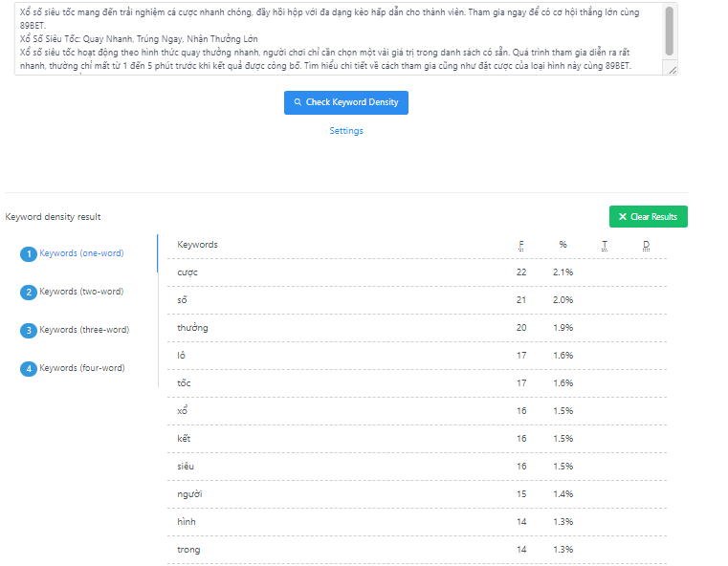Switch to the Keywords (two-word) tab
The image size is (728, 566).
point(80,292)
